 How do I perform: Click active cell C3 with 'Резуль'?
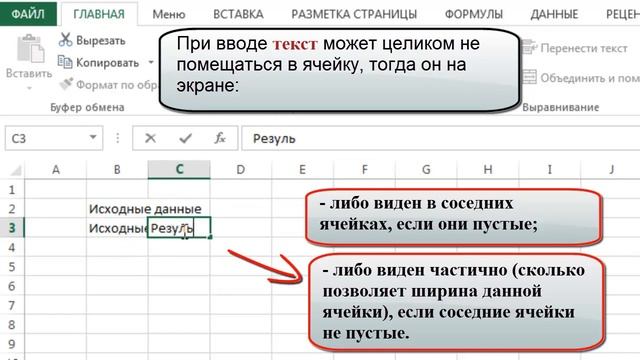click(x=179, y=228)
